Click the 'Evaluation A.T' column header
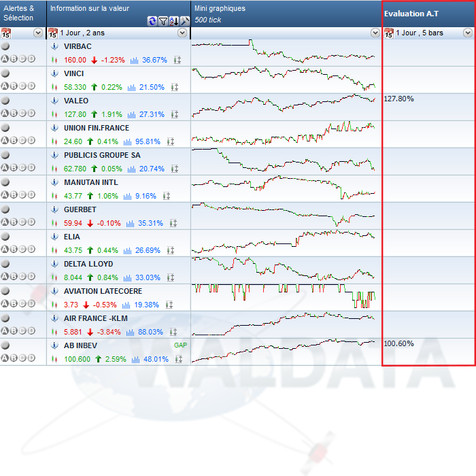The image size is (476, 476). tap(409, 14)
